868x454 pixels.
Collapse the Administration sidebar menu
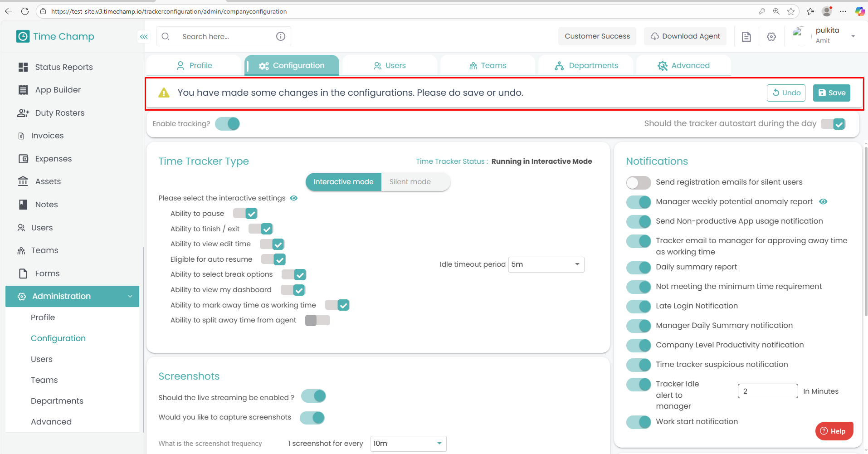130,297
